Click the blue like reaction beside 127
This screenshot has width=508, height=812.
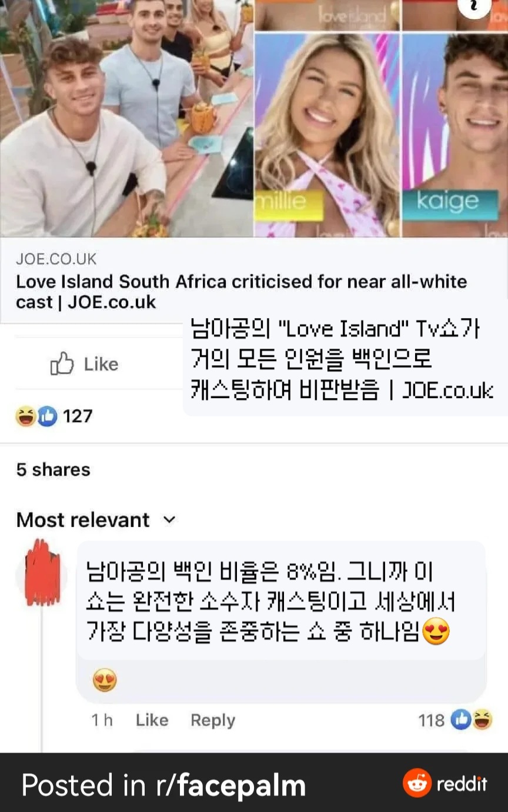(47, 417)
